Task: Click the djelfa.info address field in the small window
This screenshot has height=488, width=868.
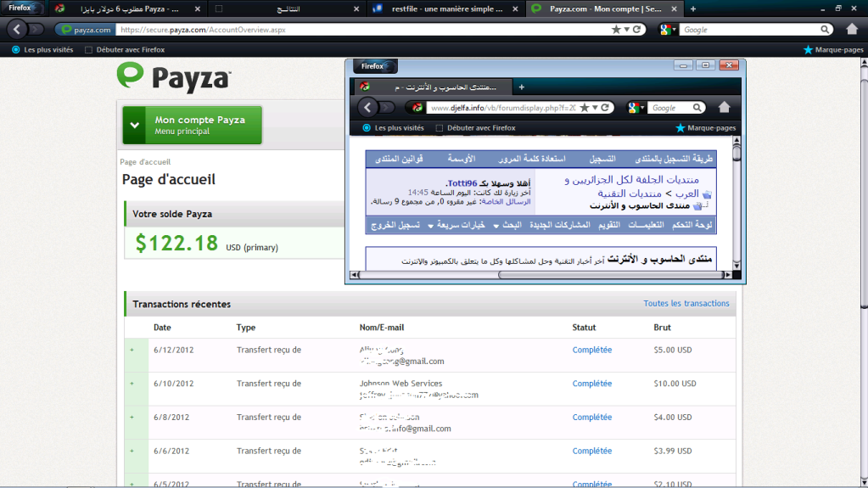Action: click(502, 108)
